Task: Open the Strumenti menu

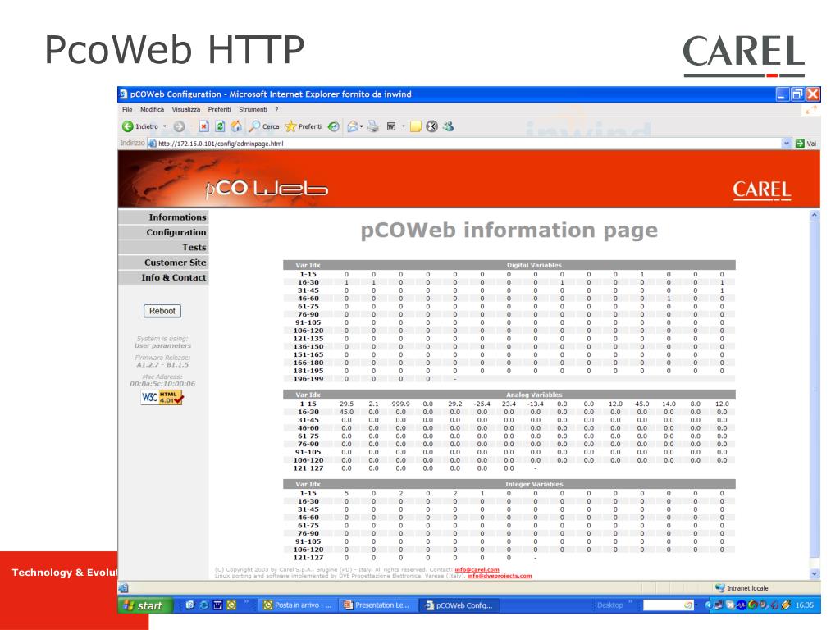Action: pyautogui.click(x=253, y=109)
